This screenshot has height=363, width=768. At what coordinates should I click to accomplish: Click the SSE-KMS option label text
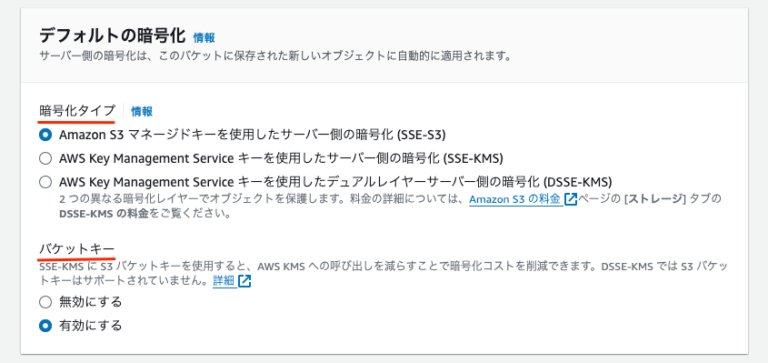[281, 158]
